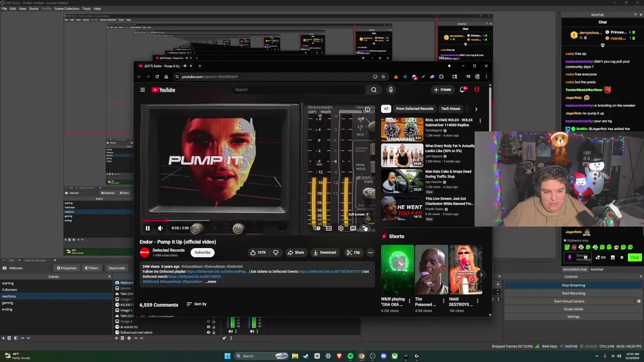Remove selected OBS scene
This screenshot has width=644, height=362.
(9, 338)
